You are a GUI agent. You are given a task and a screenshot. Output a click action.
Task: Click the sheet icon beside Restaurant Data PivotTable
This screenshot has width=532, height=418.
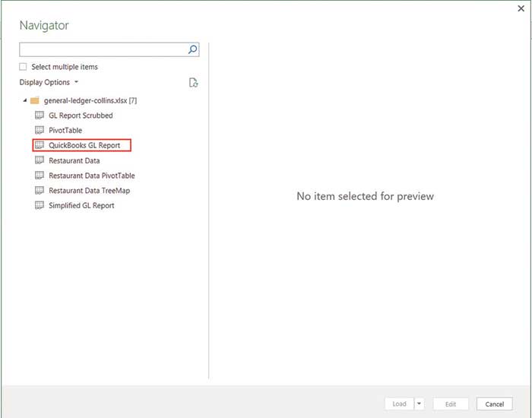pyautogui.click(x=40, y=176)
